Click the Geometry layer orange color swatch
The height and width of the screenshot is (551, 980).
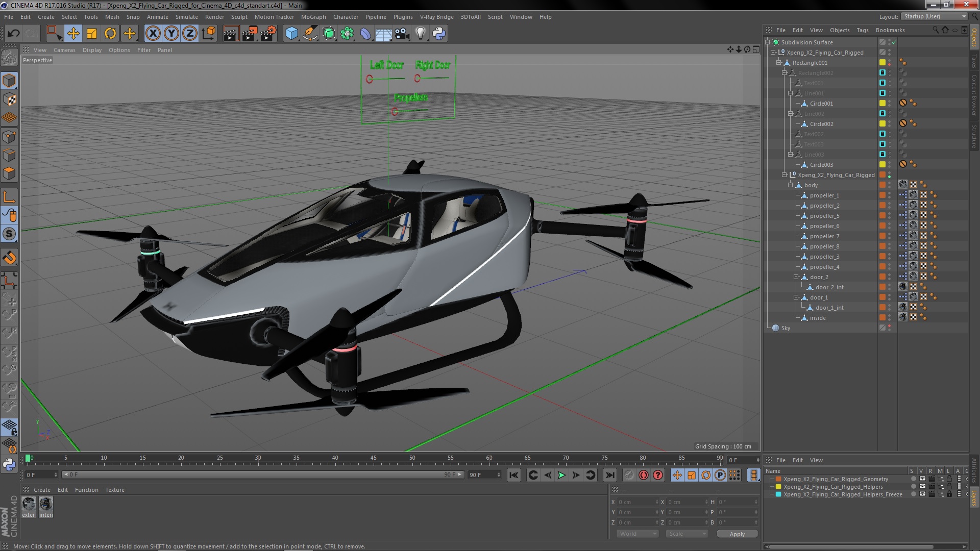(778, 479)
